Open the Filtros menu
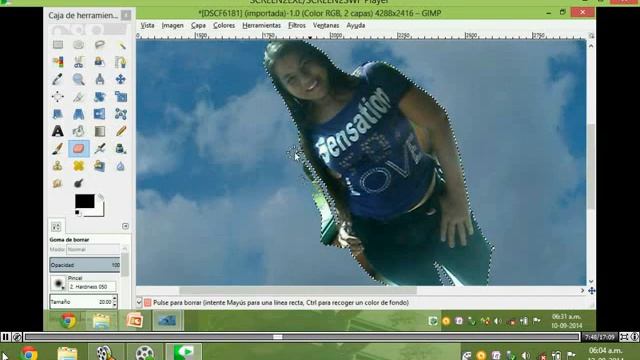 pos(297,25)
